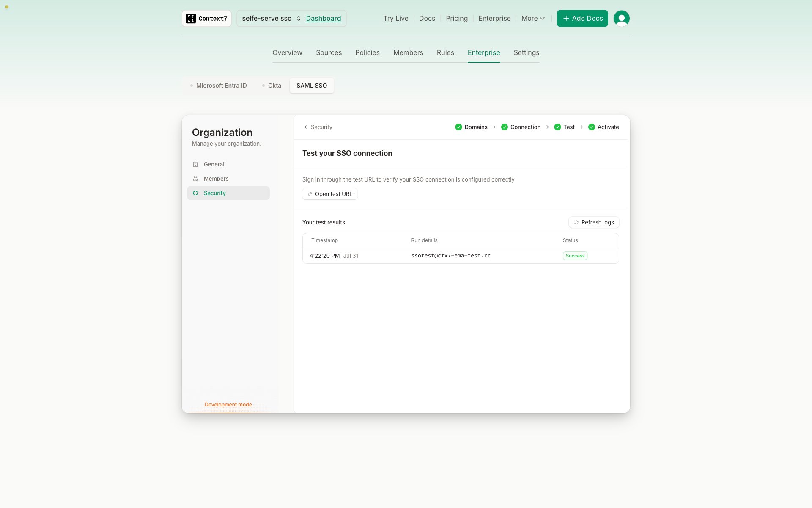Go to the Pricing page link
The image size is (812, 508).
point(457,18)
